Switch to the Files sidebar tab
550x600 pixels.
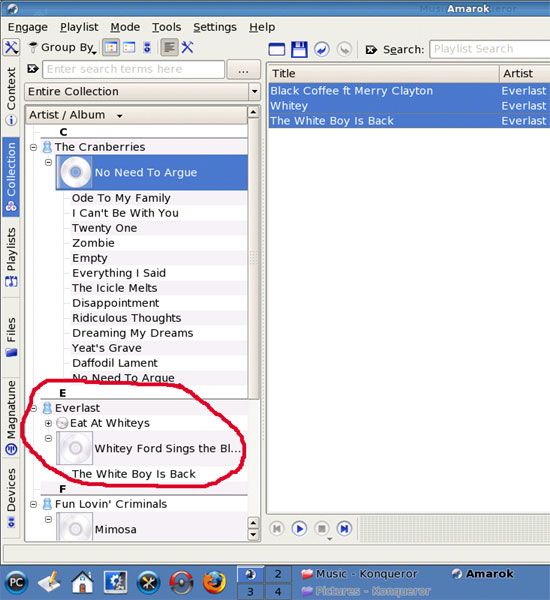pos(11,337)
